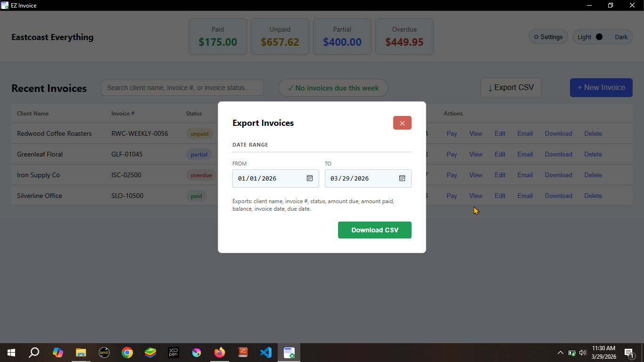Delete the Silverline Office invoice

(593, 196)
